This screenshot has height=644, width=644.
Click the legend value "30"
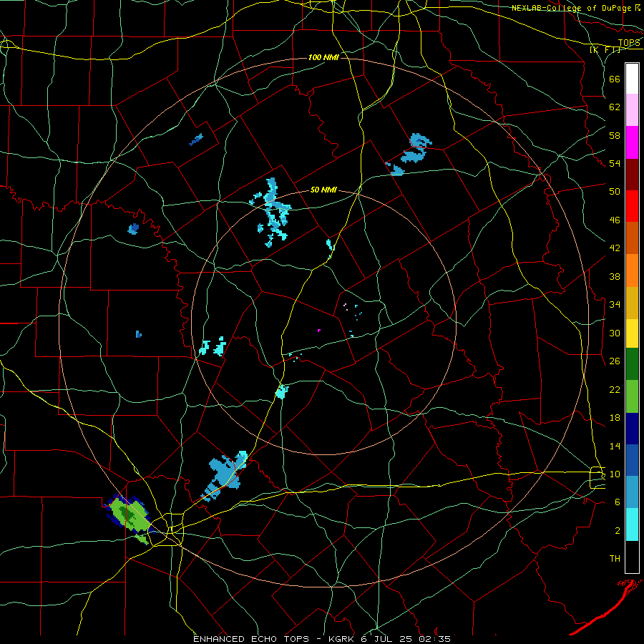point(615,333)
